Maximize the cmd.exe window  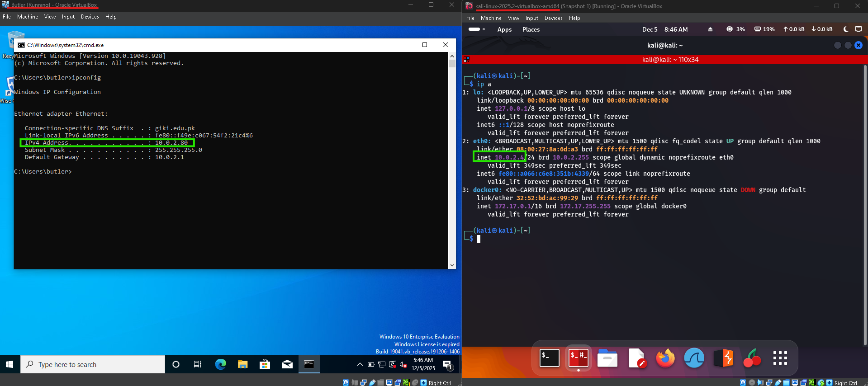(425, 45)
